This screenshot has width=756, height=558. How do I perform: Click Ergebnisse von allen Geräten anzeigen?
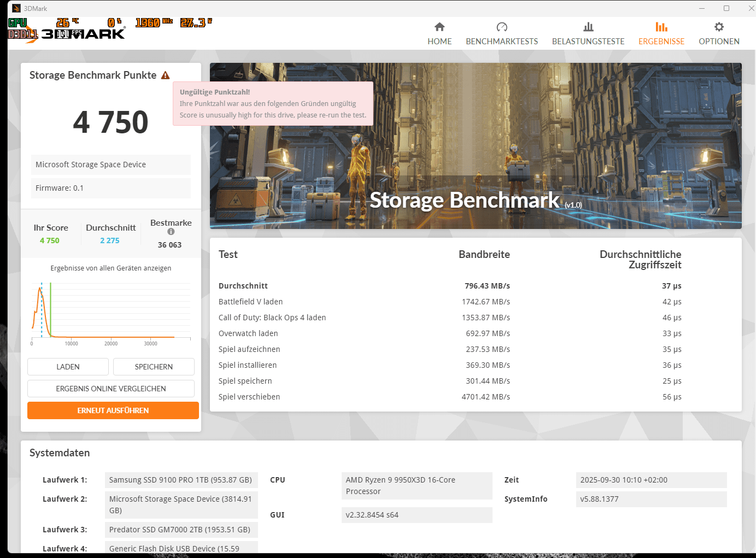click(111, 268)
